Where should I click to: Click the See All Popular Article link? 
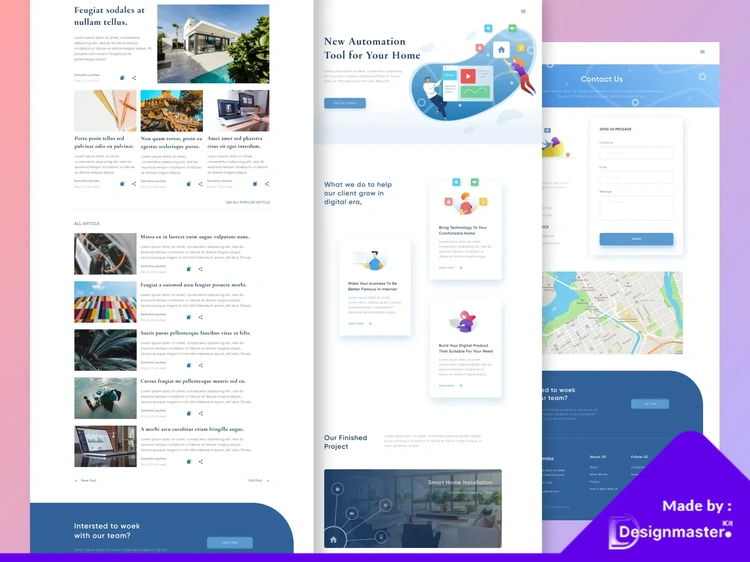247,202
